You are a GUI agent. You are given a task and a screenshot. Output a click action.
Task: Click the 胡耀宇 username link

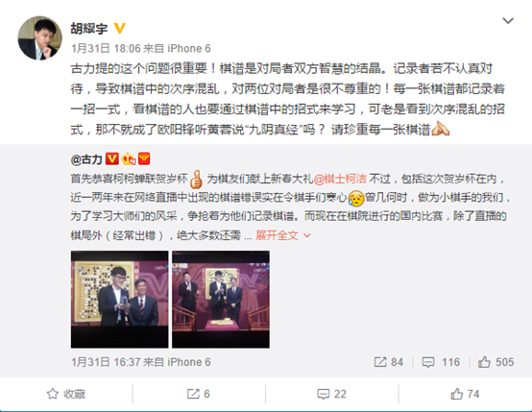pyautogui.click(x=89, y=28)
